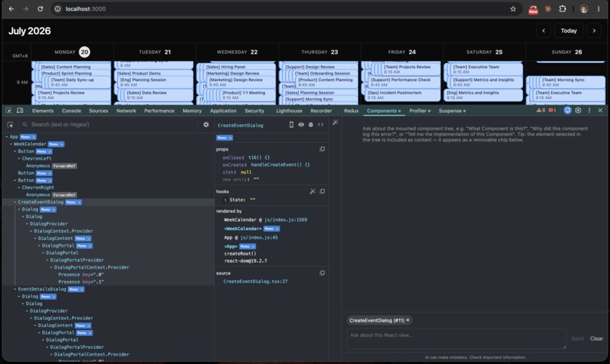The width and height of the screenshot is (610, 364).
Task: Open the DevTools settings gear
Action: (x=578, y=110)
